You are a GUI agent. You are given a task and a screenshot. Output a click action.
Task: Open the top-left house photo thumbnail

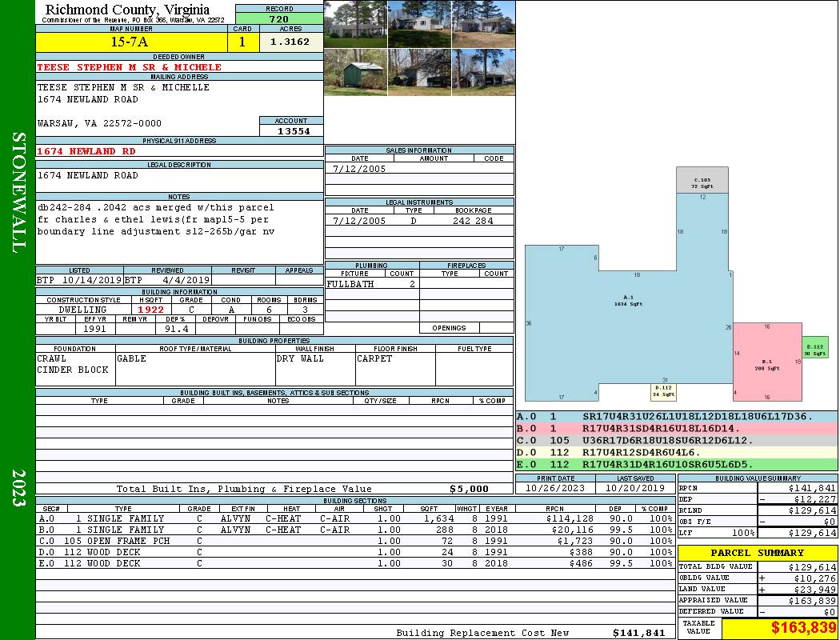pos(356,24)
